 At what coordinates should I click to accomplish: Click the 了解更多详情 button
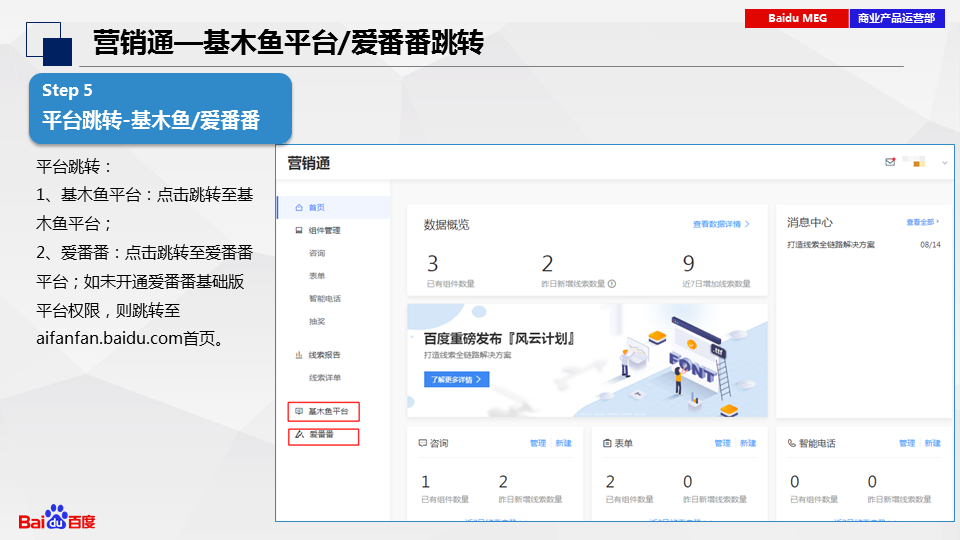coord(456,380)
